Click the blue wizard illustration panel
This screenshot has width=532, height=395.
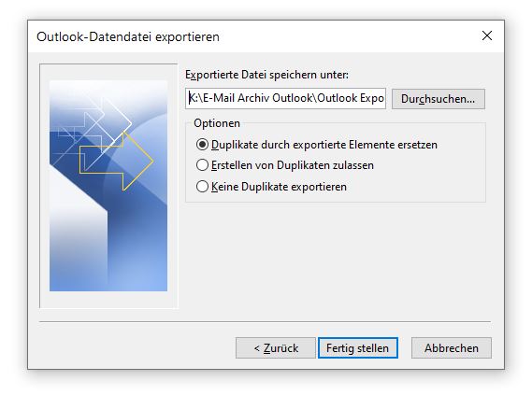pos(108,186)
